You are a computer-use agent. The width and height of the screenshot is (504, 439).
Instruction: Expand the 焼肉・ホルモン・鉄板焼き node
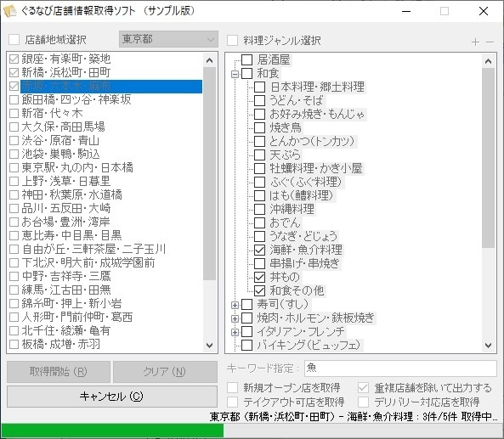235,318
